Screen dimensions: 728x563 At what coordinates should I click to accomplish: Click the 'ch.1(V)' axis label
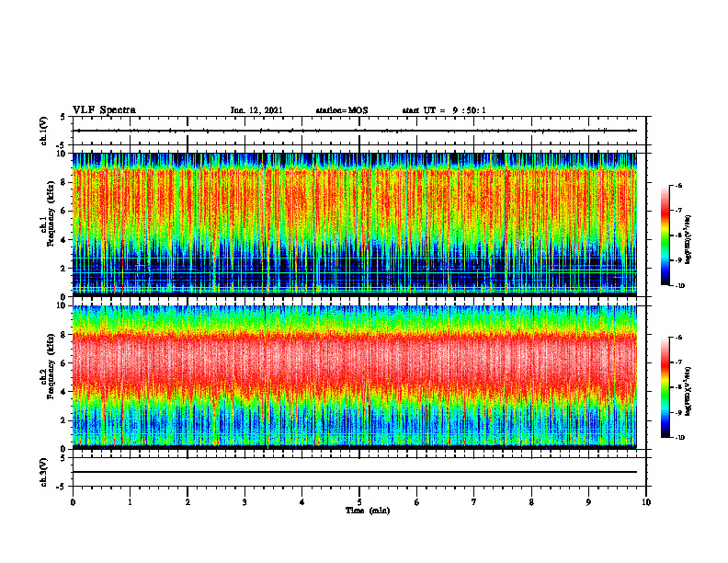click(x=44, y=131)
